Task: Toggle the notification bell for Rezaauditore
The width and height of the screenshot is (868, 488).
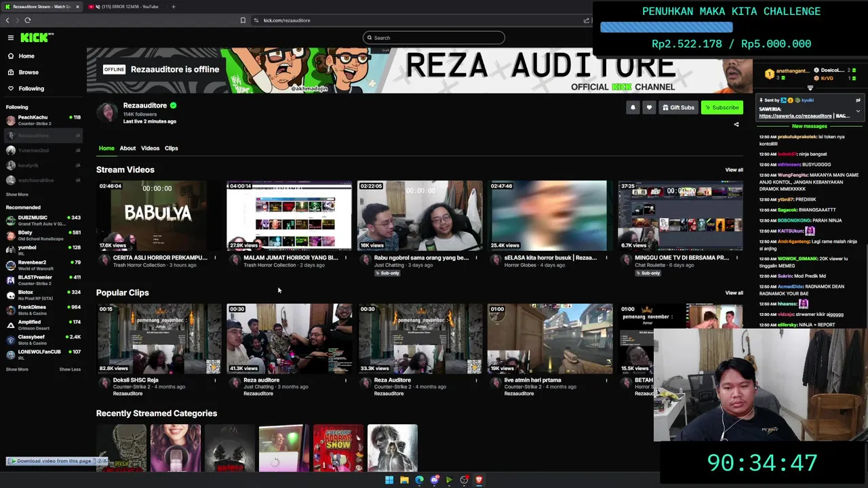Action: pyautogui.click(x=633, y=107)
